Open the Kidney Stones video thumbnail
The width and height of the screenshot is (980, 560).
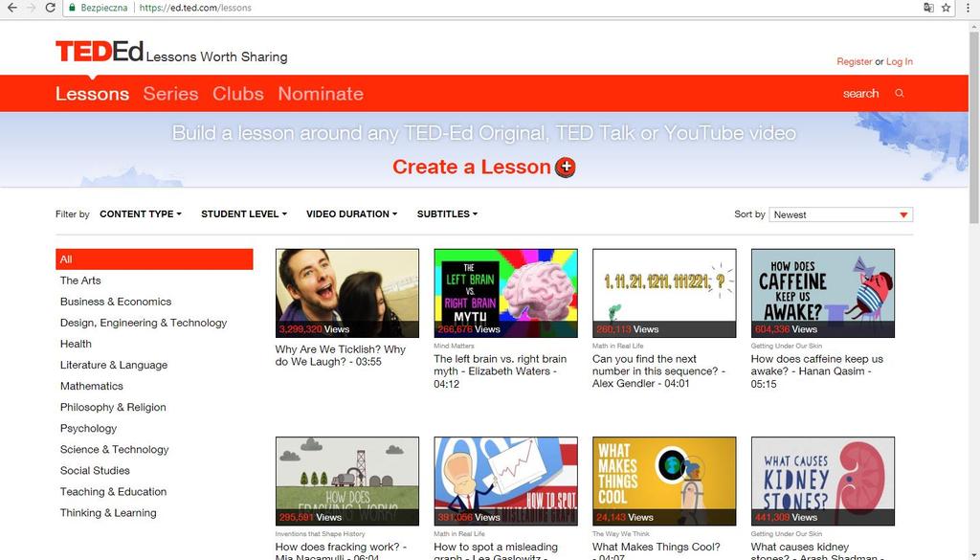click(x=822, y=482)
